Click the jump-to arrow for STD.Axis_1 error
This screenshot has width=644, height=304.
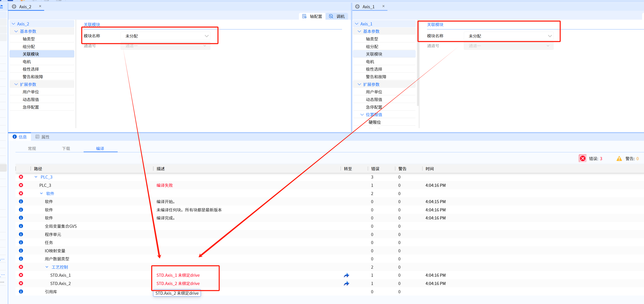coord(346,275)
